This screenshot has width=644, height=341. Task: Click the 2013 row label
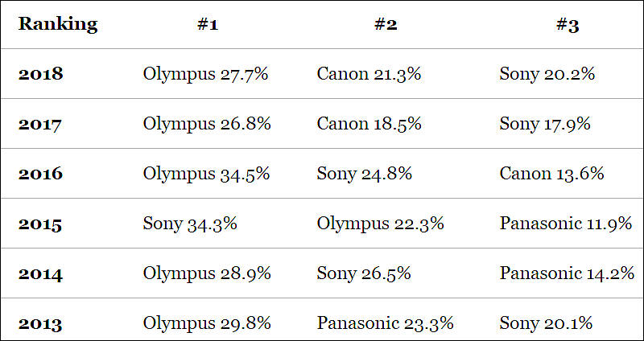click(x=40, y=323)
